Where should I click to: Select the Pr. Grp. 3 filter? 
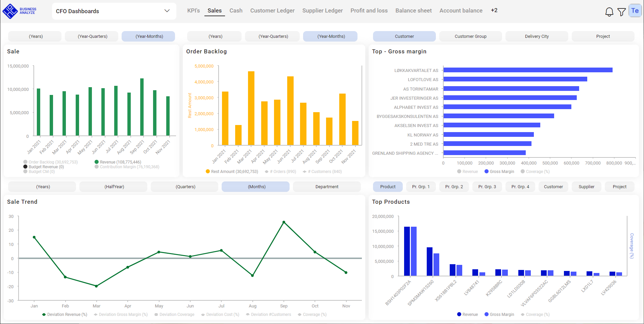point(487,186)
